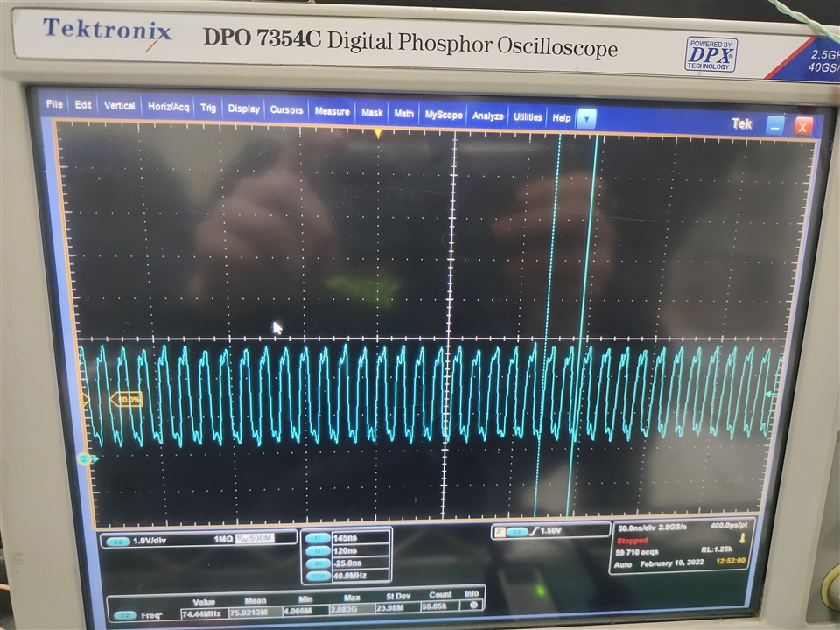Close the oscilloscope application with X
840x630 pixels.
tap(803, 128)
